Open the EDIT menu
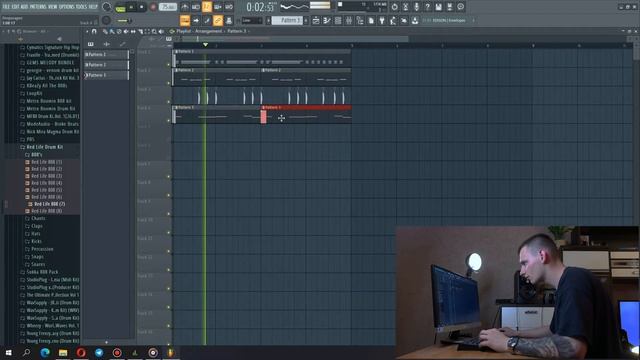Viewport: 640px width, 360px height. 16,7
